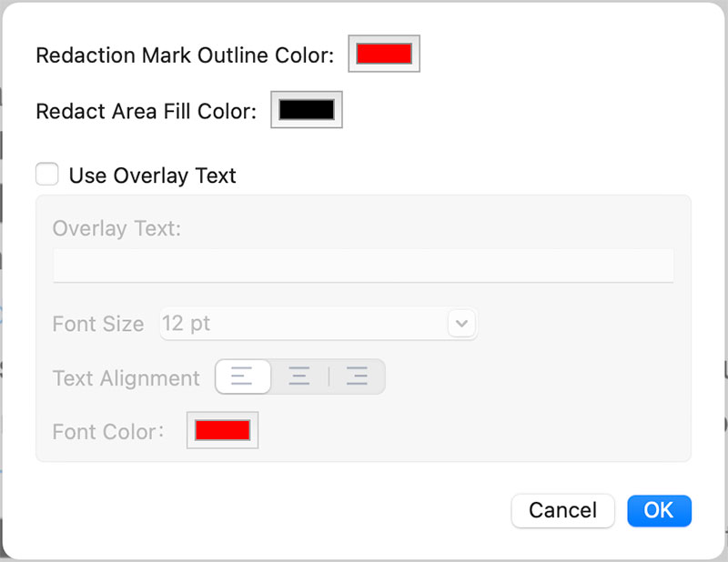Image resolution: width=728 pixels, height=562 pixels.
Task: Click 'Redaction Mark Outline Color:' label
Action: 185,55
